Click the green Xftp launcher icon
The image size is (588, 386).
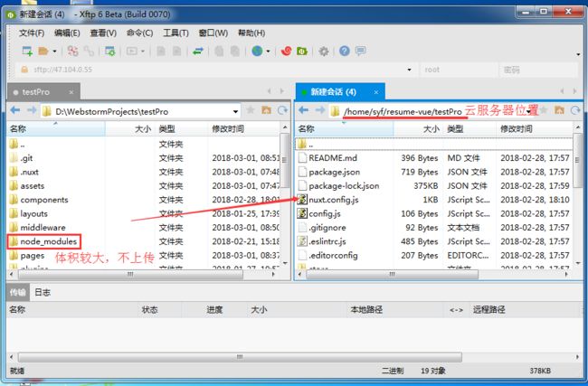click(x=302, y=51)
